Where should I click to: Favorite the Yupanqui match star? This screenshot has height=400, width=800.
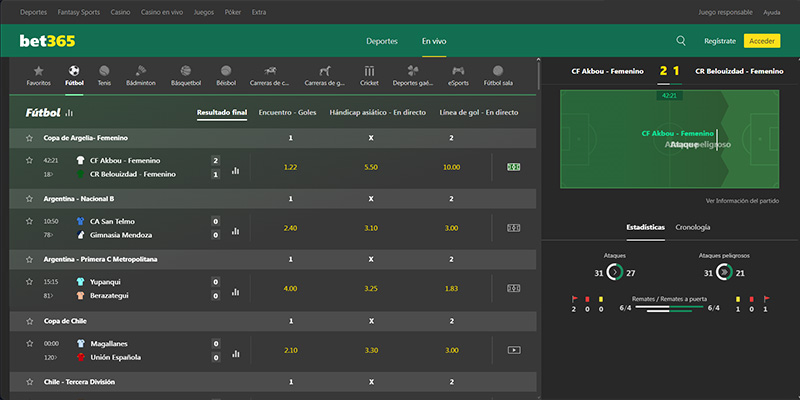click(29, 282)
